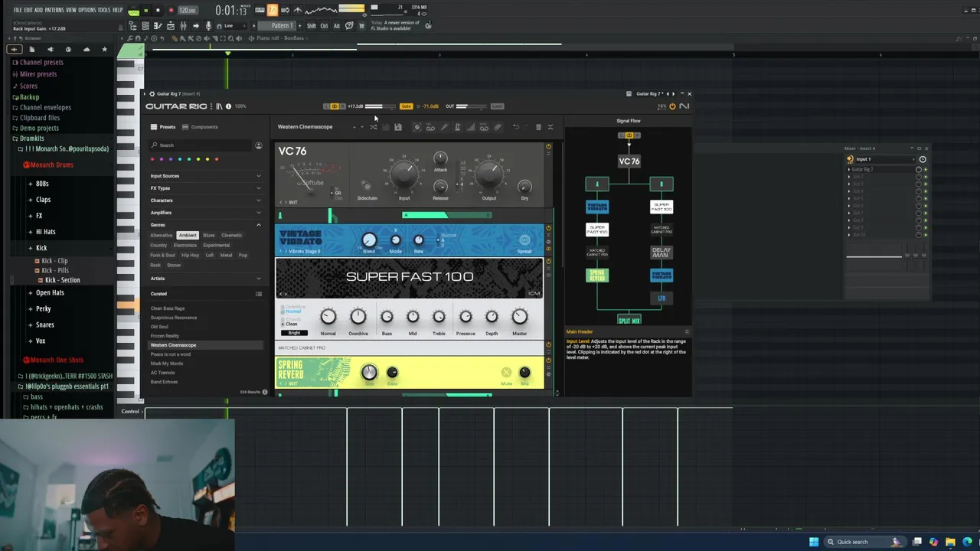Select the Ambient genre tag
The height and width of the screenshot is (551, 980).
(188, 235)
